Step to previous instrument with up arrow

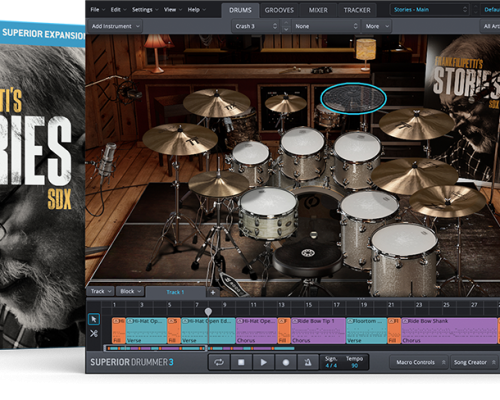point(286,22)
